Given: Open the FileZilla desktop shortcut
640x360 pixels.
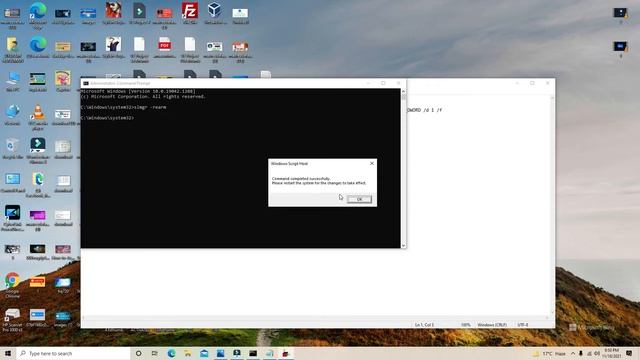Looking at the screenshot, I should point(190,13).
